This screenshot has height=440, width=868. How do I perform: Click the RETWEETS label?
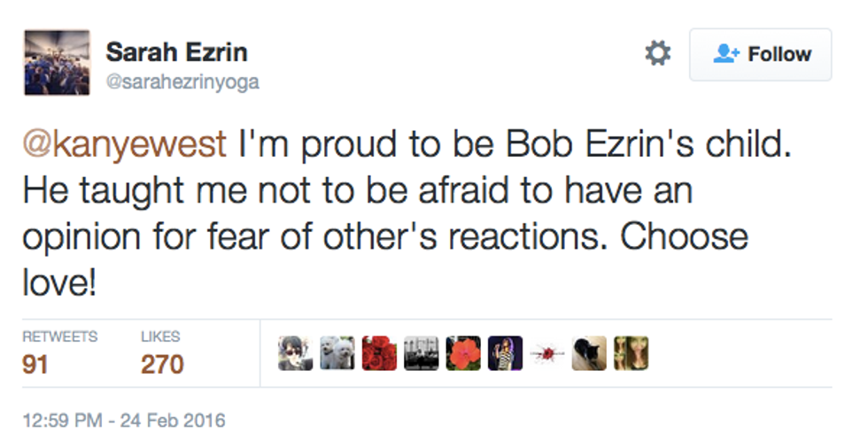pos(59,336)
